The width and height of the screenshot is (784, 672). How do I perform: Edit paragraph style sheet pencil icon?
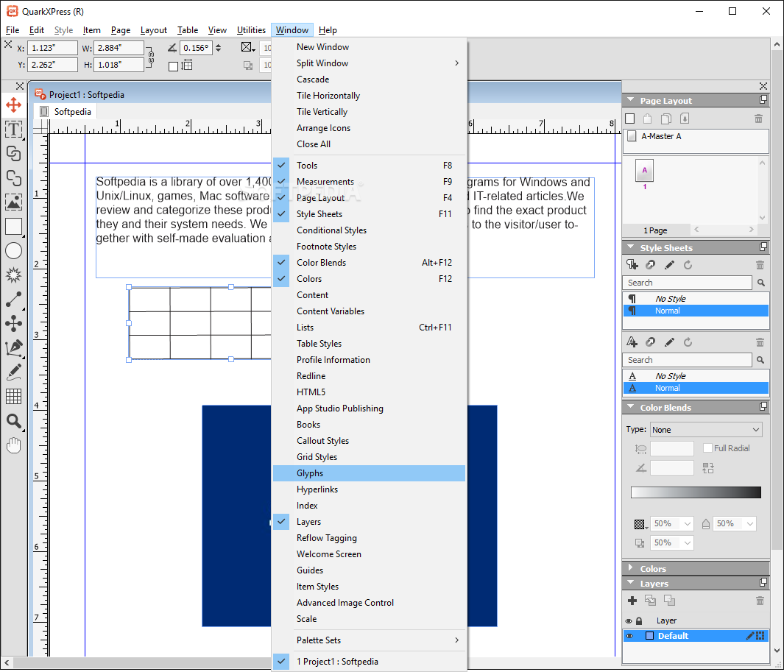click(669, 265)
